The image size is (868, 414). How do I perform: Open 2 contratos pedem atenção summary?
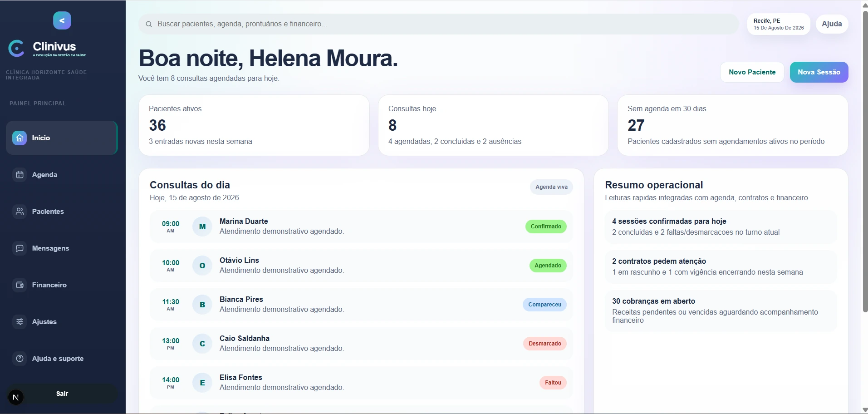[x=721, y=267]
